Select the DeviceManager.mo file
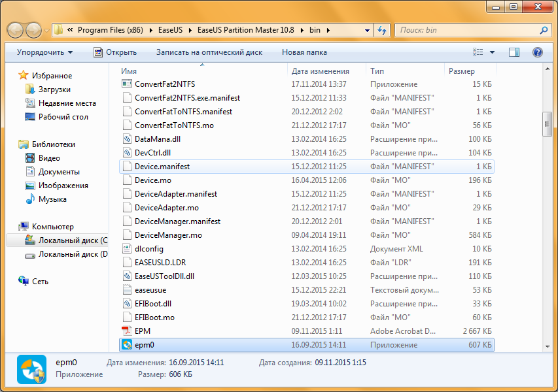Viewport: 558px width, 392px height. tap(307, 235)
